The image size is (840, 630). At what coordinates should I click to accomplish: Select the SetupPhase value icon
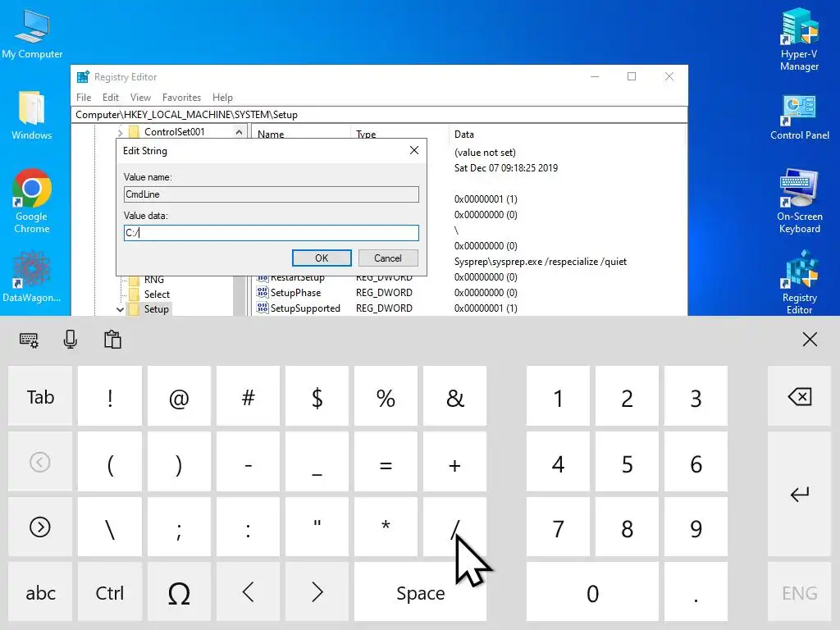pyautogui.click(x=262, y=293)
